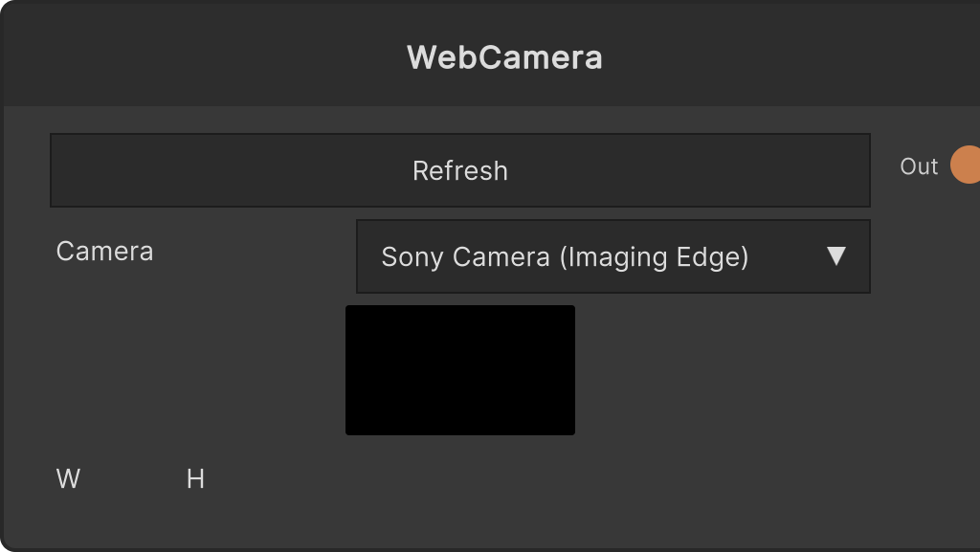The image size is (980, 552).
Task: Refresh the available camera list
Action: click(460, 170)
